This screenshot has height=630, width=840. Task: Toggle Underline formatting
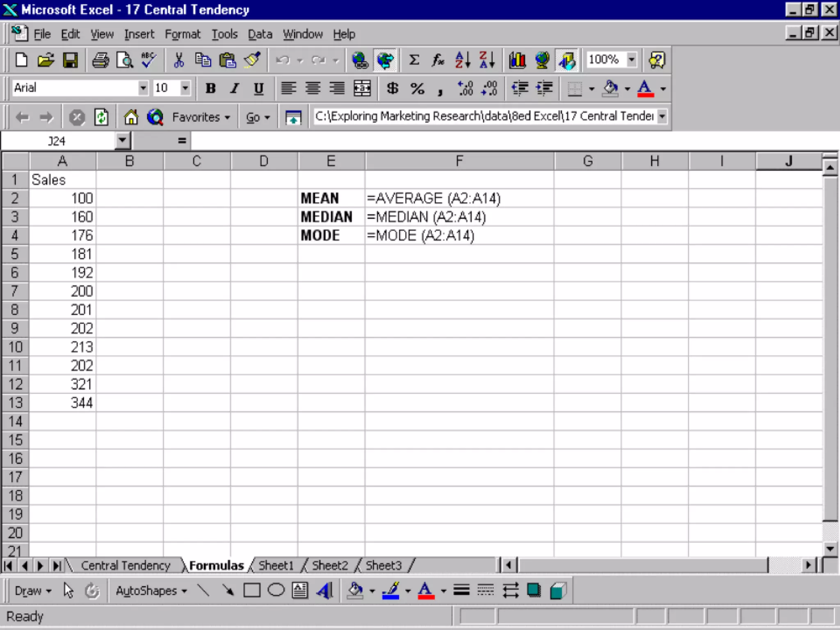258,88
